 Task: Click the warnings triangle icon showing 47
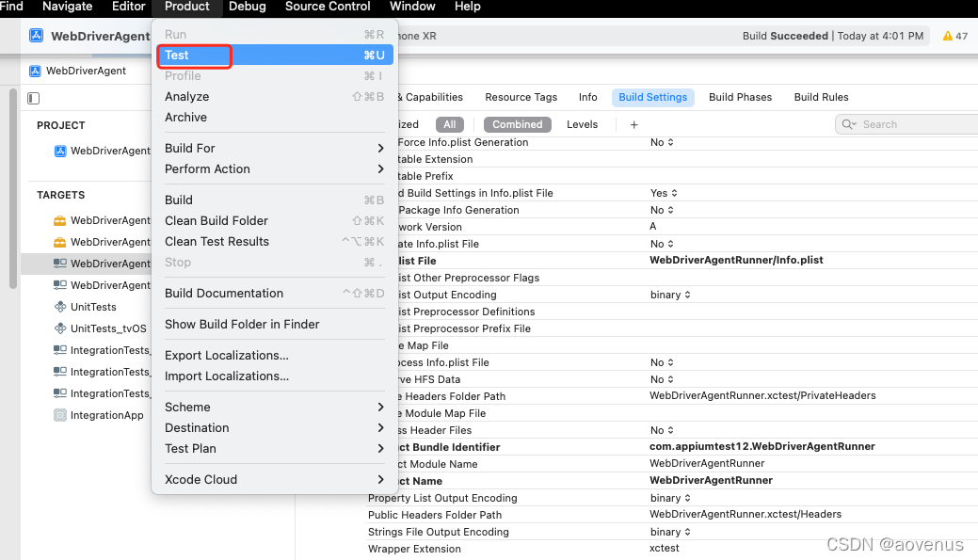pyautogui.click(x=948, y=36)
